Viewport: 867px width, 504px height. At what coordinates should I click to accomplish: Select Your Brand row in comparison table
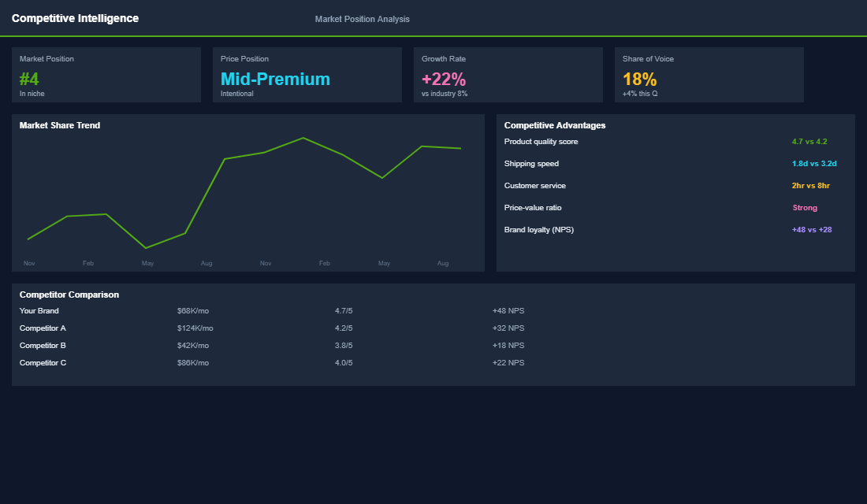point(39,310)
